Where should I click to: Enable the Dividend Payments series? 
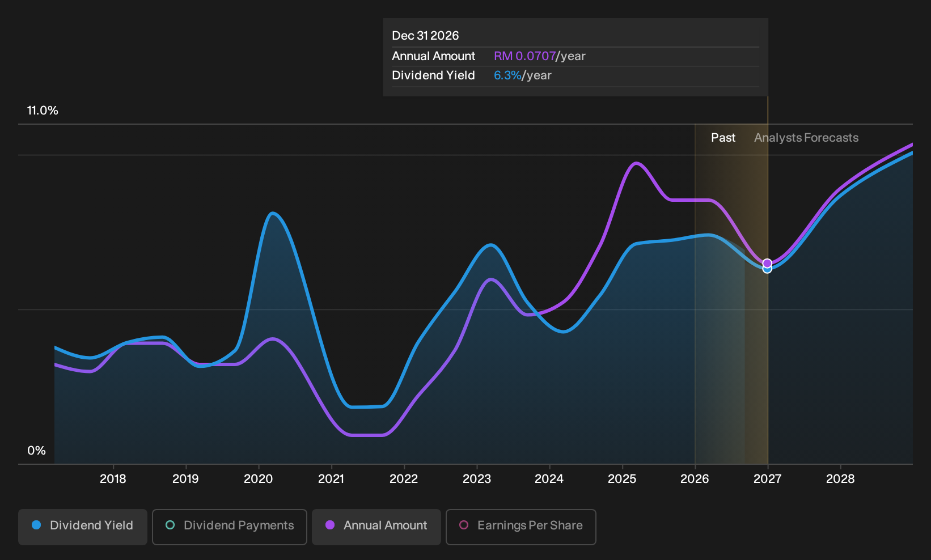[230, 527]
